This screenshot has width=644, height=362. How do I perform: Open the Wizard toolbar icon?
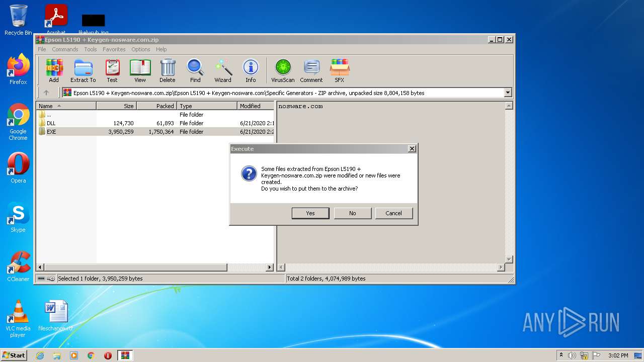223,71
